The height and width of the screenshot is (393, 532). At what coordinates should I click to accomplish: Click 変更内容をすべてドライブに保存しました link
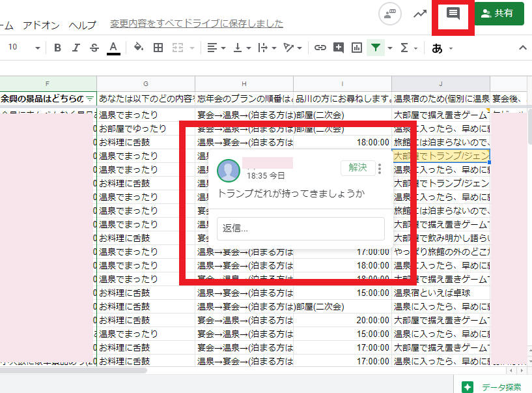click(x=197, y=23)
